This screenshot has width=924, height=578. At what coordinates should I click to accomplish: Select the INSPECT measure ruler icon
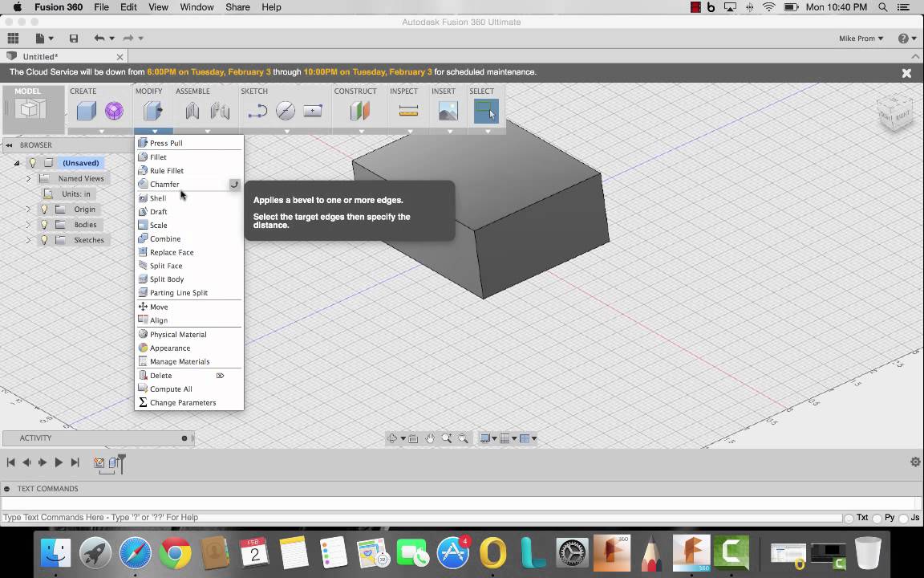408,110
